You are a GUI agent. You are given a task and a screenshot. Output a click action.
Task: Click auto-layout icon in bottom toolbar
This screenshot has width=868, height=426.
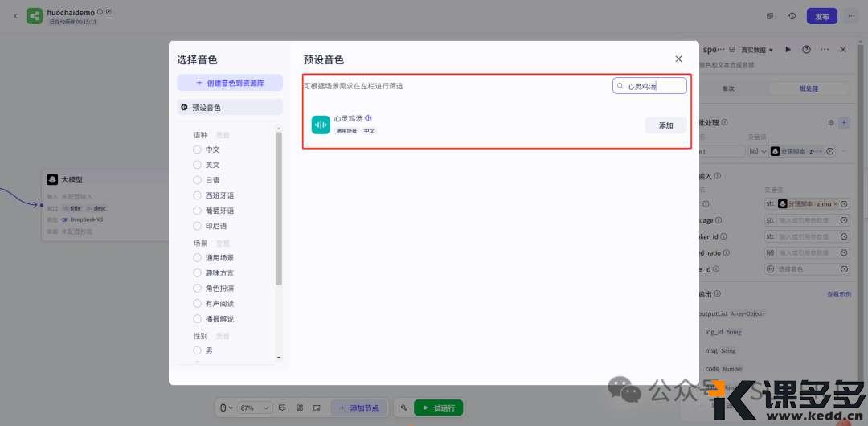pyautogui.click(x=300, y=408)
